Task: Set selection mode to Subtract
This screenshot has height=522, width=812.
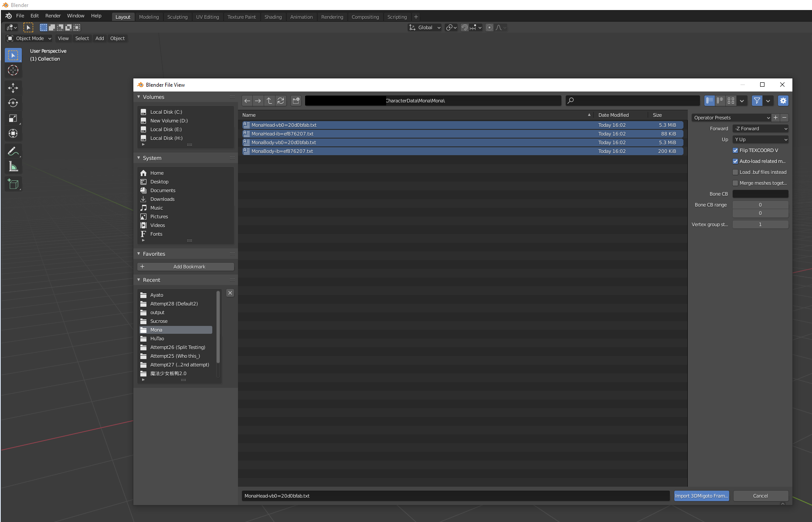Action: pyautogui.click(x=60, y=27)
